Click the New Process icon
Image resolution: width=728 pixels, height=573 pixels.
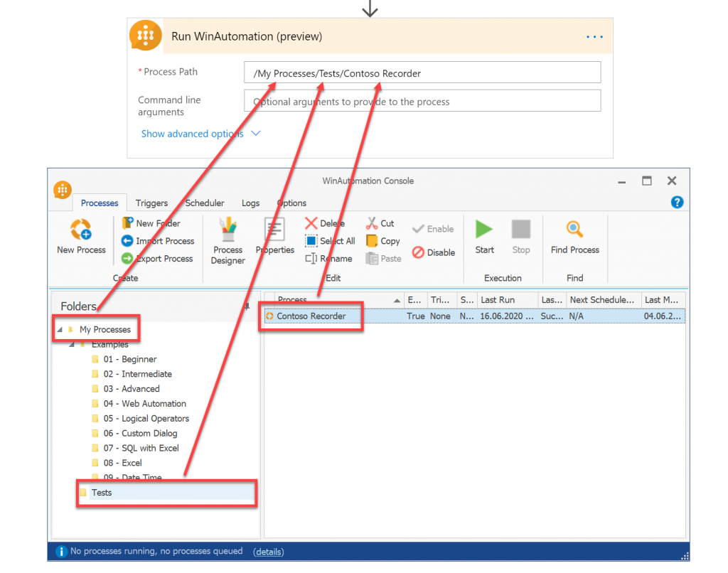coord(81,230)
